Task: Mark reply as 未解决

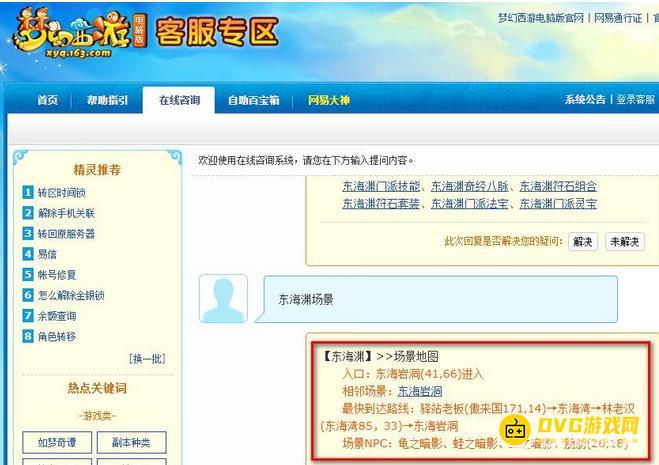Action: coord(625,242)
